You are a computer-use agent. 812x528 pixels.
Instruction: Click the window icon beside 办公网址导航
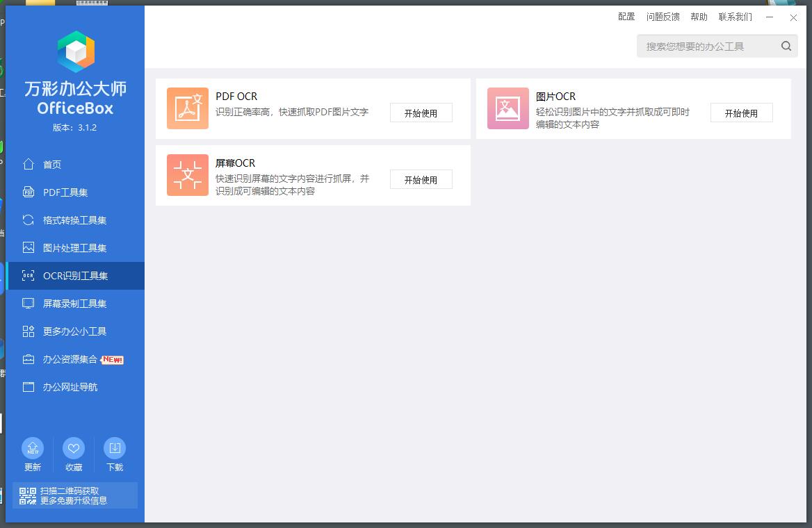coord(29,387)
